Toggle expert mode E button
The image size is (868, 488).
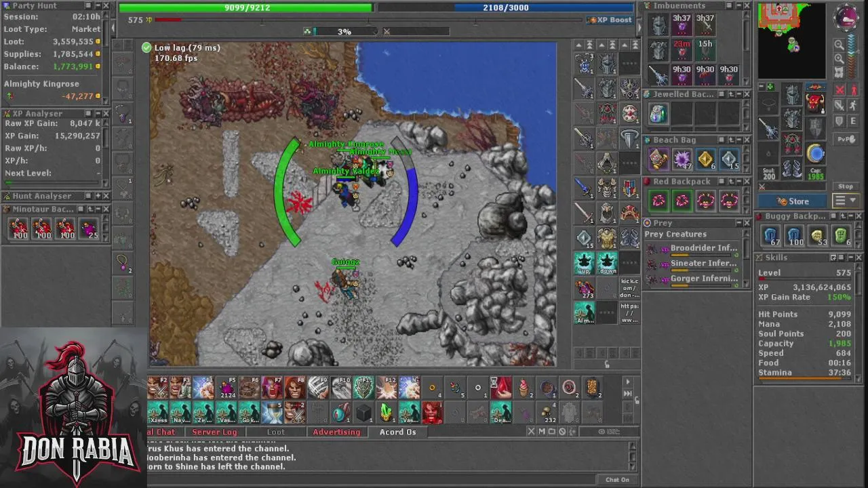tap(853, 121)
